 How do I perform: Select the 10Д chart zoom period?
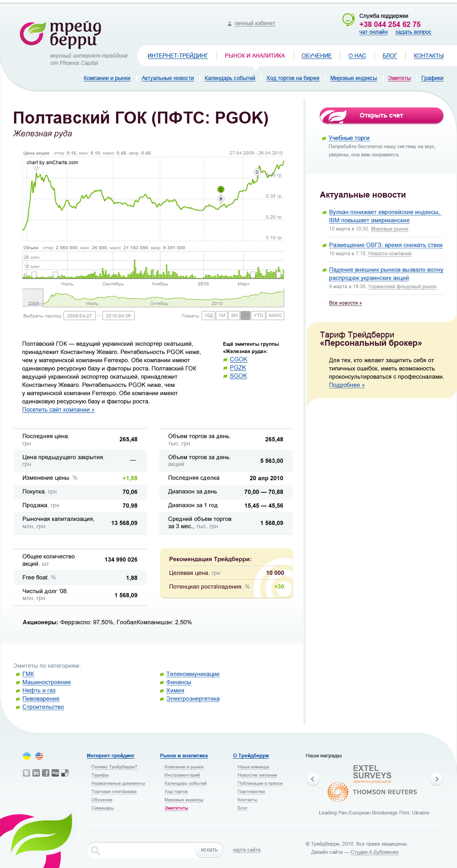pos(209,316)
